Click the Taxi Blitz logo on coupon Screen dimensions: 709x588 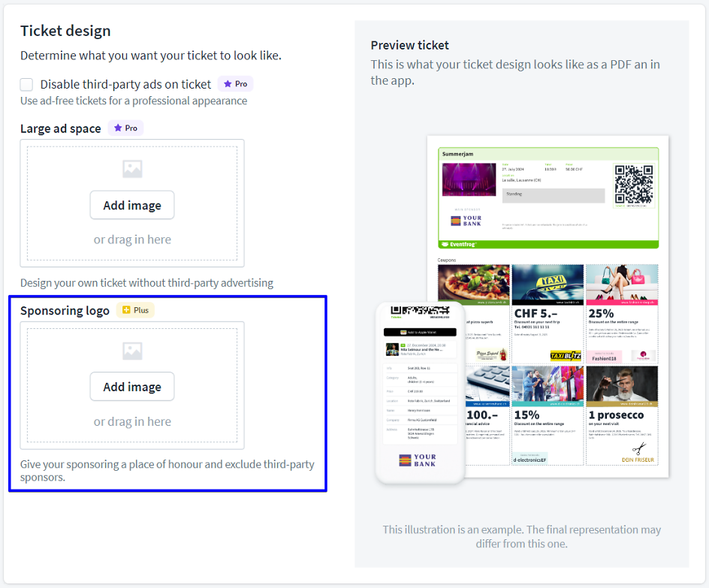pos(564,355)
